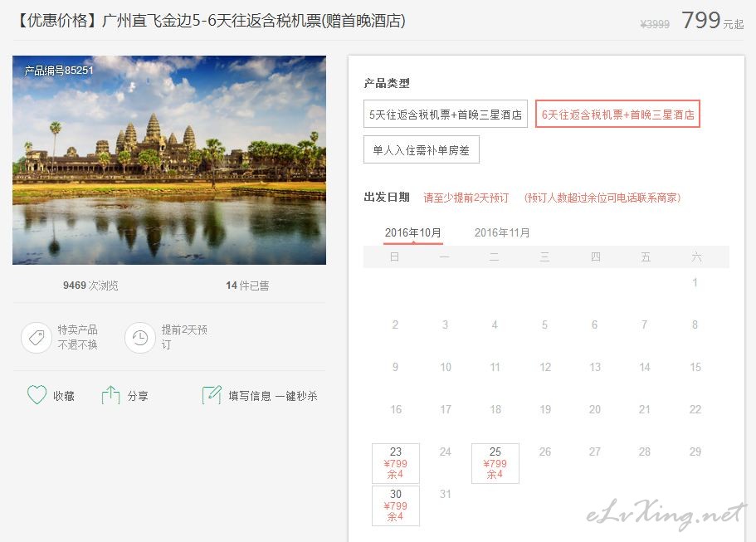Click the 六 weekday column header

pos(696,256)
